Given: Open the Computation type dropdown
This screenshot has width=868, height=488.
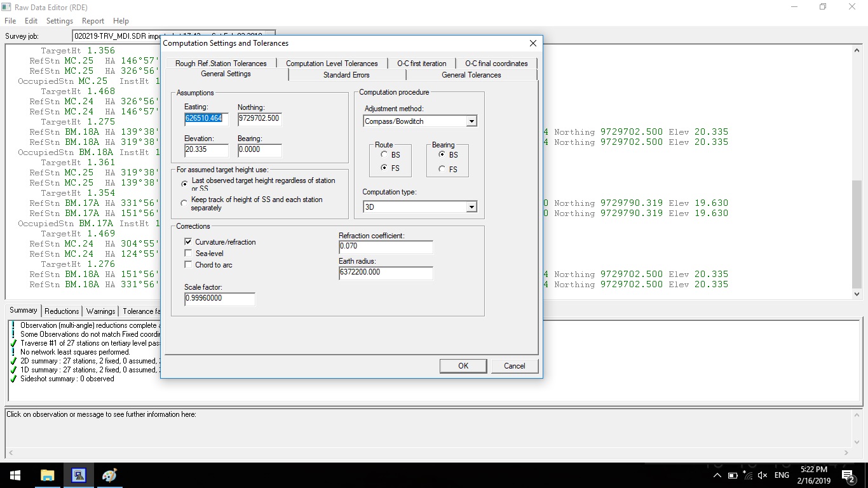Looking at the screenshot, I should 471,207.
